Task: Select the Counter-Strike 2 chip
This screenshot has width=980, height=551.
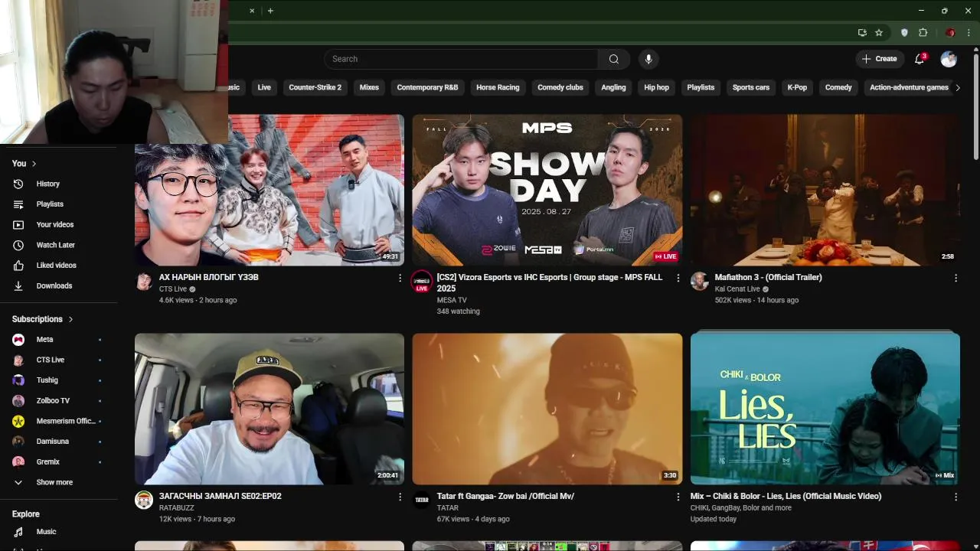Action: point(315,87)
